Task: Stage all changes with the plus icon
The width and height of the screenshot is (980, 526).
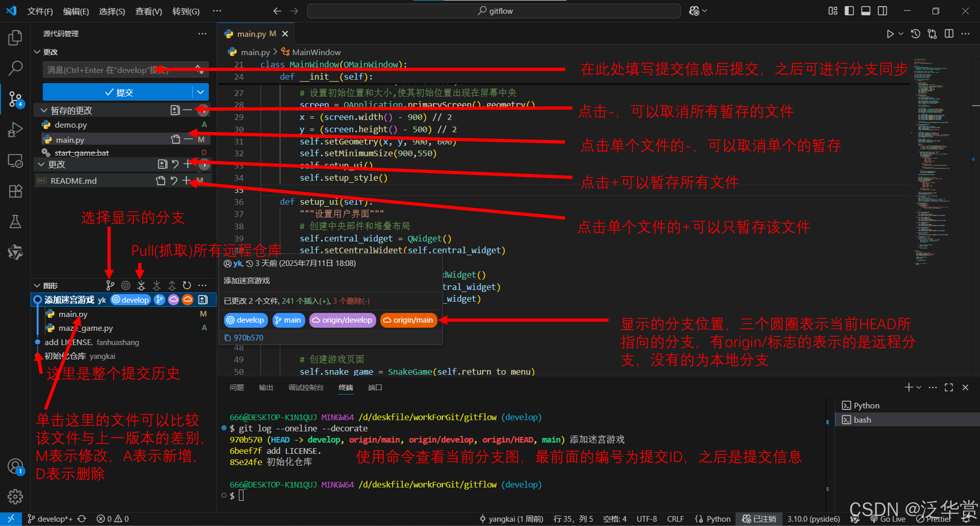Action: pos(187,164)
